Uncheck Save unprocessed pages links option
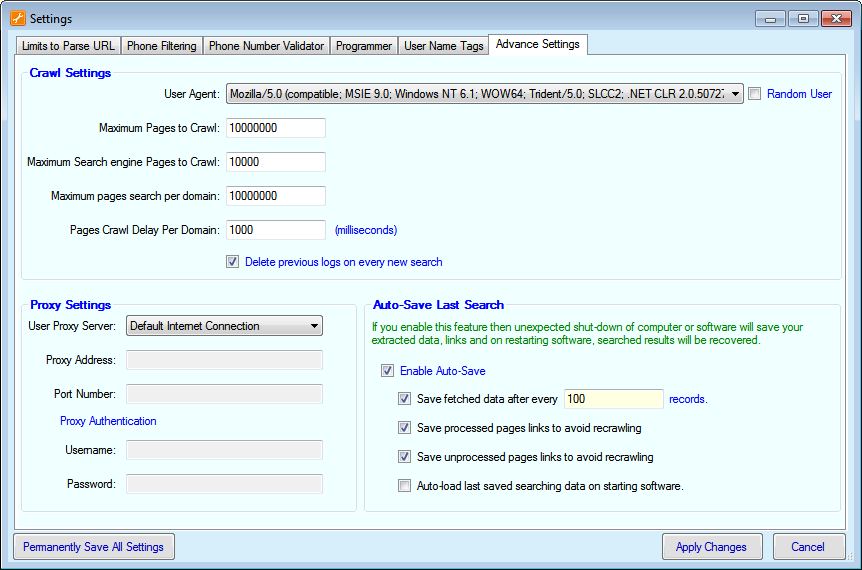The height and width of the screenshot is (570, 862). 405,457
